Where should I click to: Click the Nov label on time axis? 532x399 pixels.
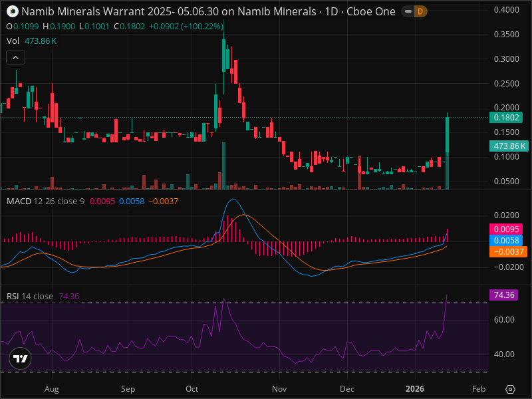point(279,389)
